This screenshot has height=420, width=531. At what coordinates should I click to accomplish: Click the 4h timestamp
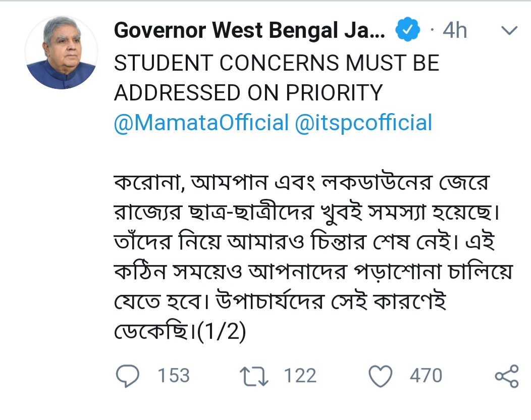point(454,31)
